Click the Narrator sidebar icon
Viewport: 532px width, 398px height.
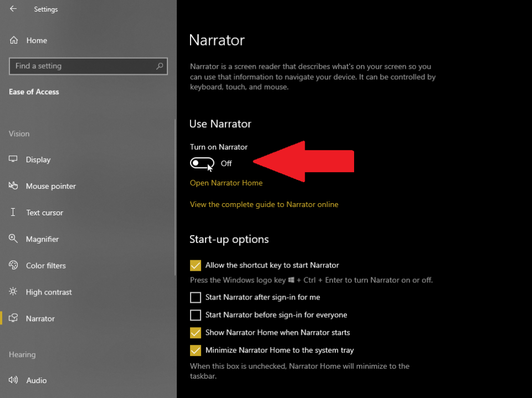point(13,318)
